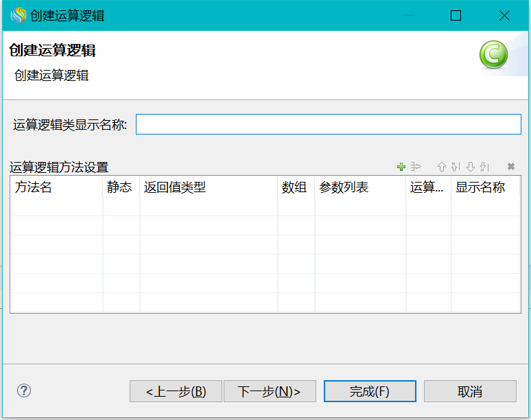Click the move to top icon
This screenshot has width=531, height=420.
pyautogui.click(x=456, y=167)
